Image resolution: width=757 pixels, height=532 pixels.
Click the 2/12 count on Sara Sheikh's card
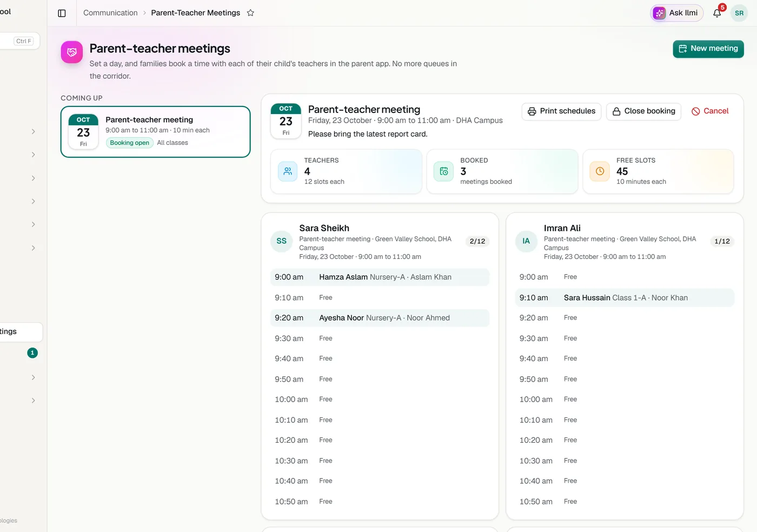pyautogui.click(x=477, y=242)
